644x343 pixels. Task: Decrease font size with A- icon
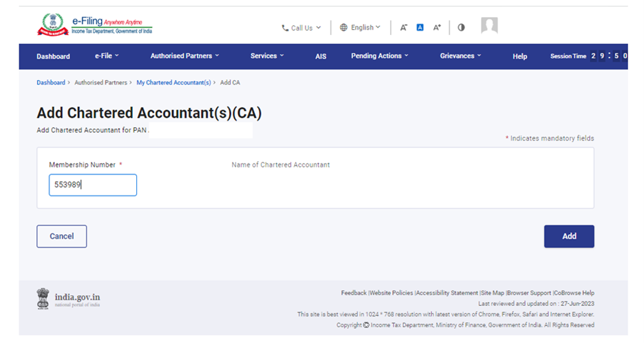tap(404, 28)
